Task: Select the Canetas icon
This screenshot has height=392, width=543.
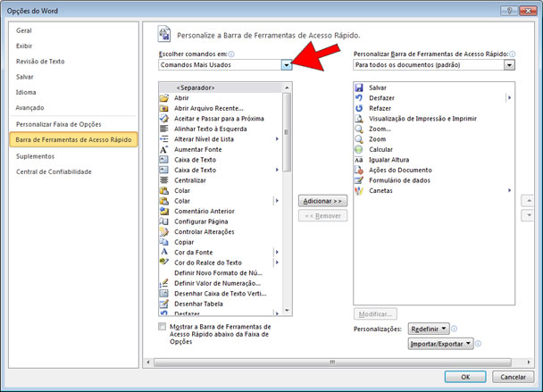Action: (359, 191)
